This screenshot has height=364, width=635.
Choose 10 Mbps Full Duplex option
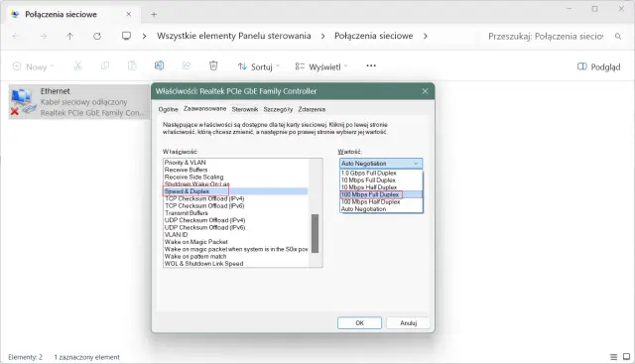(381, 181)
